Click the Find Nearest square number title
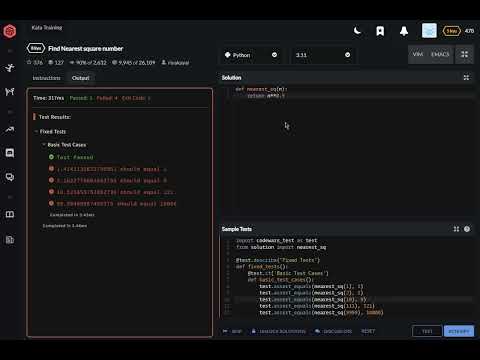 coord(86,49)
